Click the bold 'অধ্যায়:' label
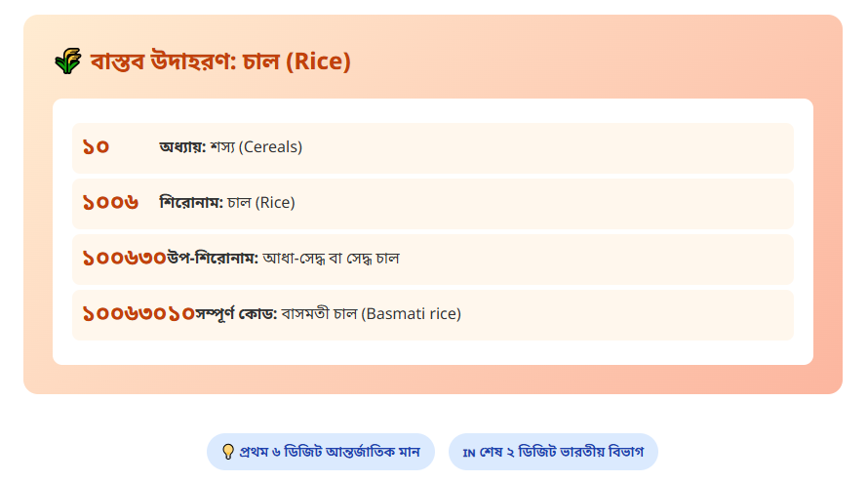This screenshot has width=868, height=482. [182, 147]
